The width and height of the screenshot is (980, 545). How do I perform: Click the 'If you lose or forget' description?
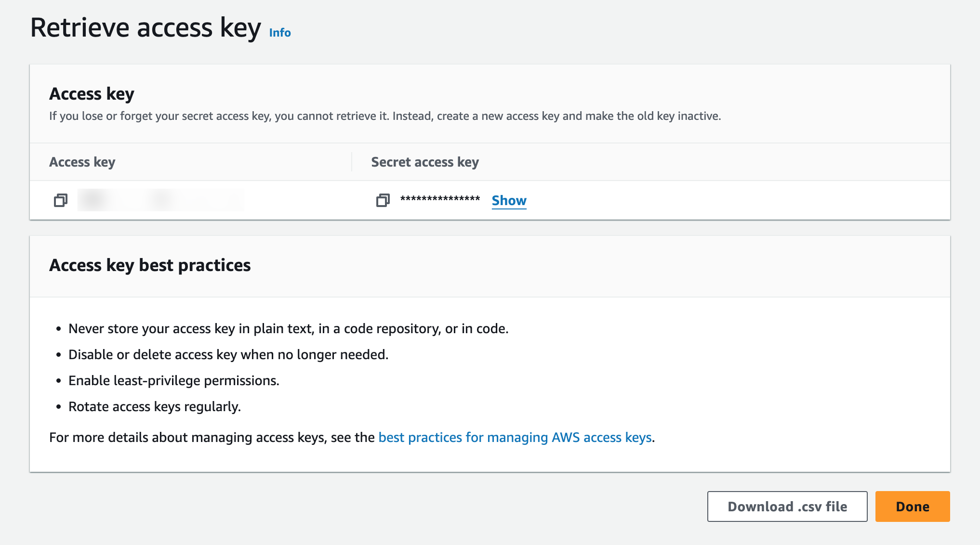point(385,116)
